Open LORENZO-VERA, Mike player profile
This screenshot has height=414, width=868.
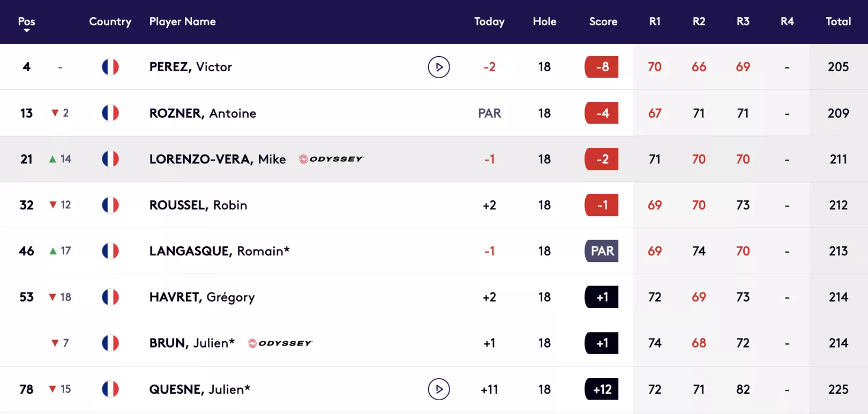pos(218,159)
